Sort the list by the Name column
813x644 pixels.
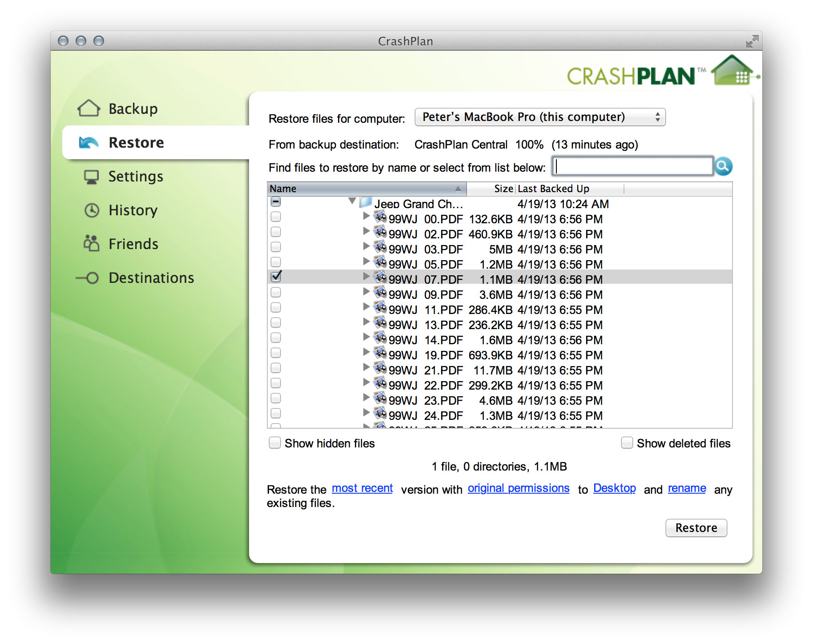[366, 189]
